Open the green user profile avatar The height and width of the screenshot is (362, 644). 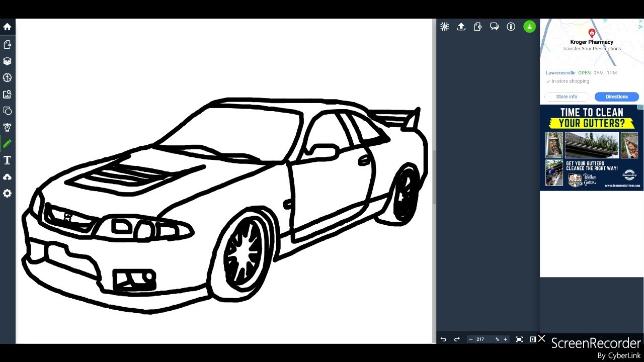pos(529,27)
